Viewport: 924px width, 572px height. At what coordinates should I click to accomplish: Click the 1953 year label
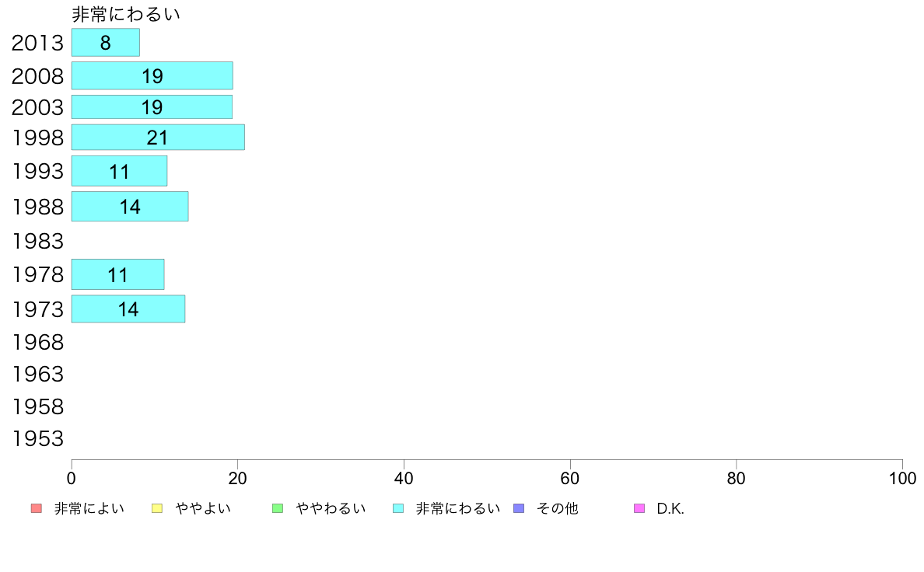(x=37, y=438)
